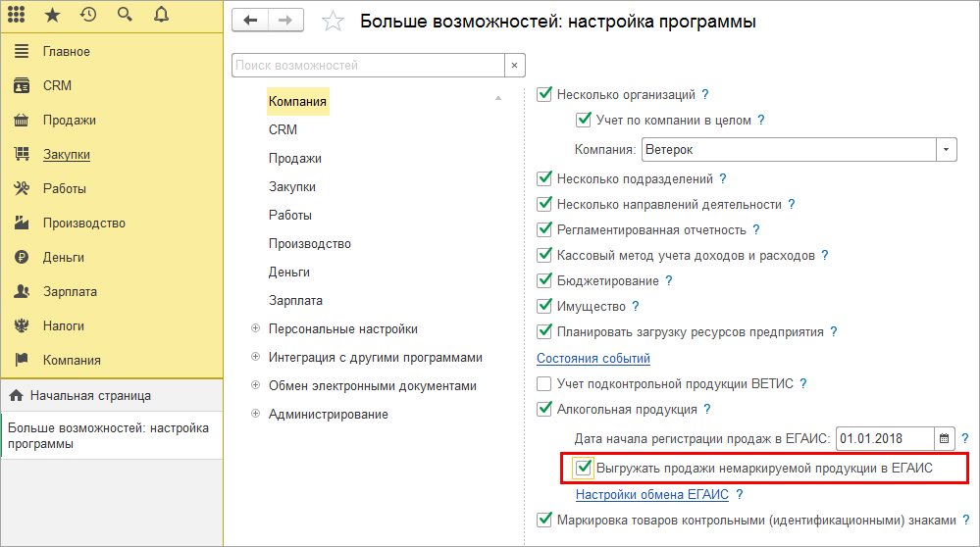Click the Работы tools icon in sidebar
The width and height of the screenshot is (980, 547).
(22, 188)
